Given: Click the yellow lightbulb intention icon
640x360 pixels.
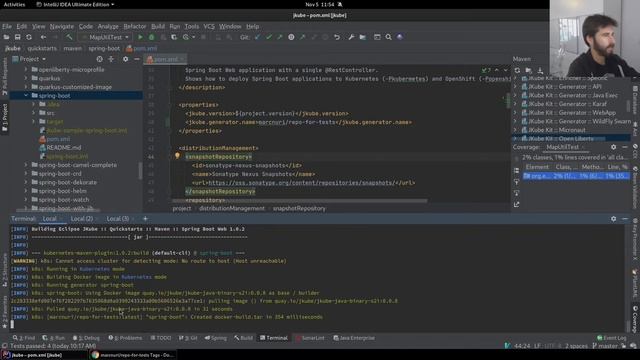Looking at the screenshot, I should 177,156.
